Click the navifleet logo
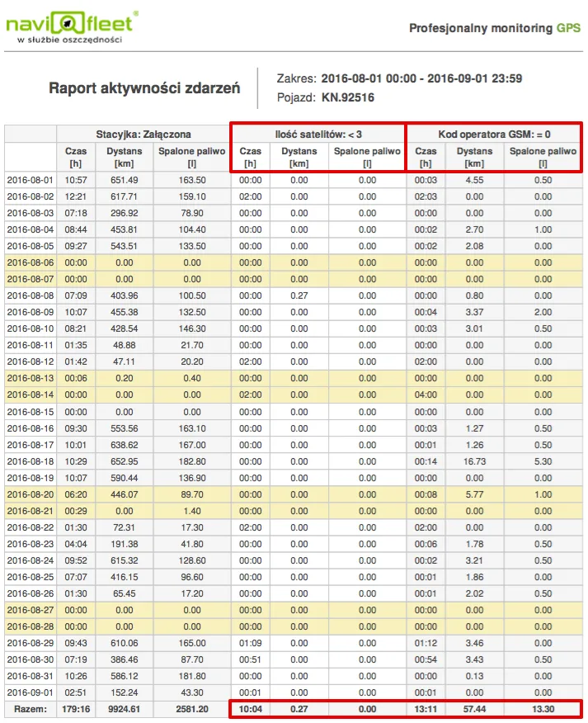The width and height of the screenshot is (588, 723). (72, 27)
